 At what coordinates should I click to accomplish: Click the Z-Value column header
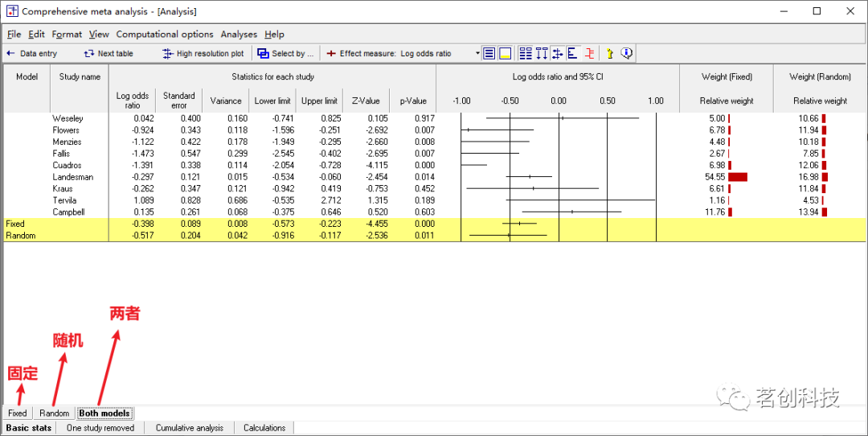(366, 101)
